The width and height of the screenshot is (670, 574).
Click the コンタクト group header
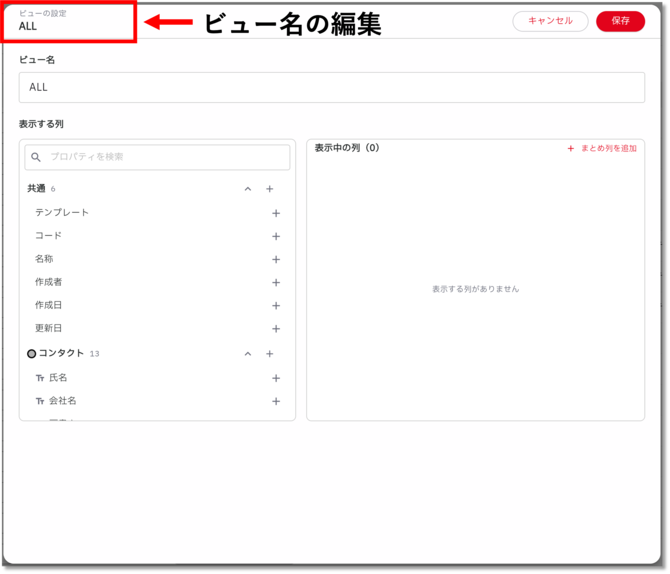tap(157, 353)
